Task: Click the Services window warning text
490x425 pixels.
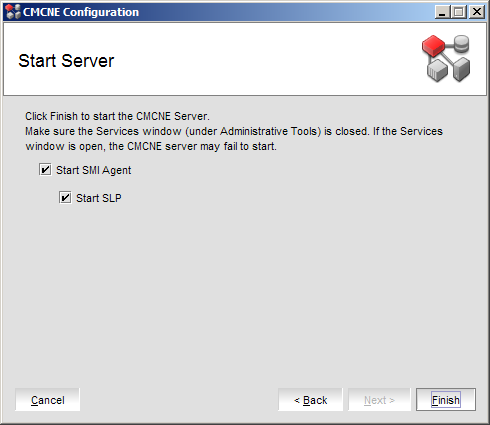Action: click(x=234, y=139)
